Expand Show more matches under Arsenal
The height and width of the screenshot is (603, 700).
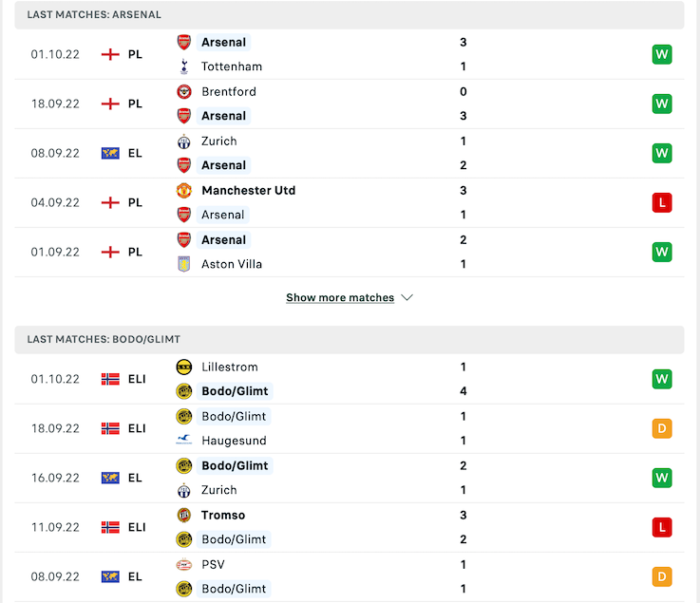pyautogui.click(x=340, y=297)
